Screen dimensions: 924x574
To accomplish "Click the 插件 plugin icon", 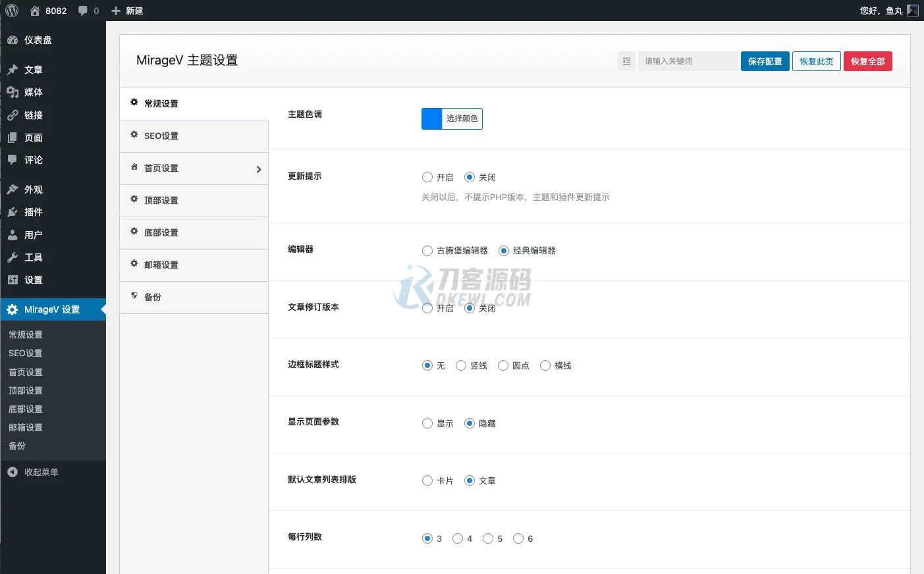I will (33, 211).
